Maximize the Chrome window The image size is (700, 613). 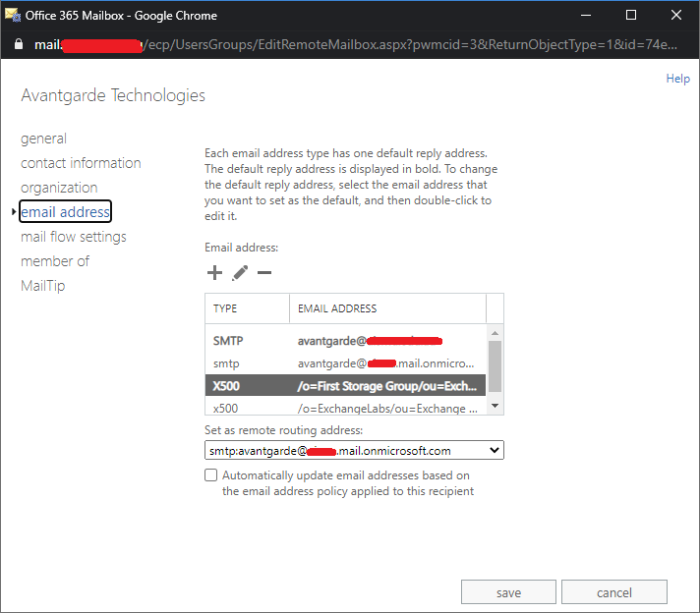point(631,15)
